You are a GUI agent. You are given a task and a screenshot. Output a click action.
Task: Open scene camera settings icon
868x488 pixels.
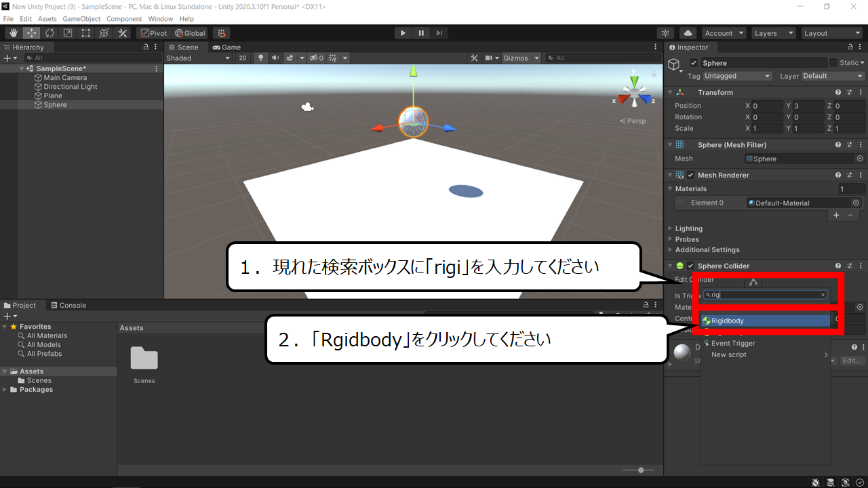488,58
